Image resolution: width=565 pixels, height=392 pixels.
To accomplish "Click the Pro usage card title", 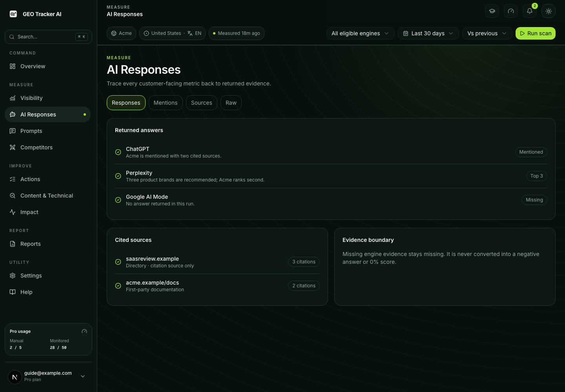I will 20,331.
